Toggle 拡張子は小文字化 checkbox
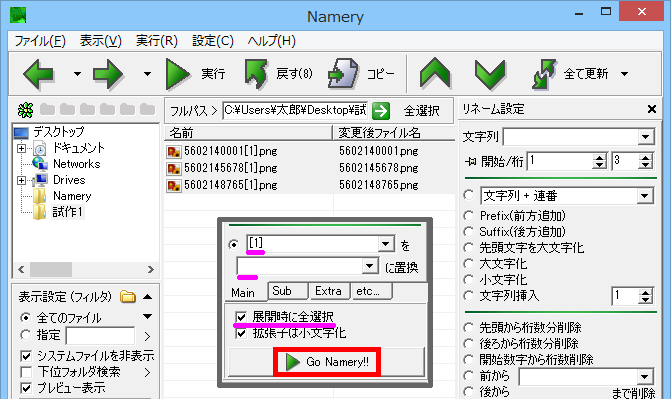Viewport: 671px width, 399px height. [x=241, y=333]
